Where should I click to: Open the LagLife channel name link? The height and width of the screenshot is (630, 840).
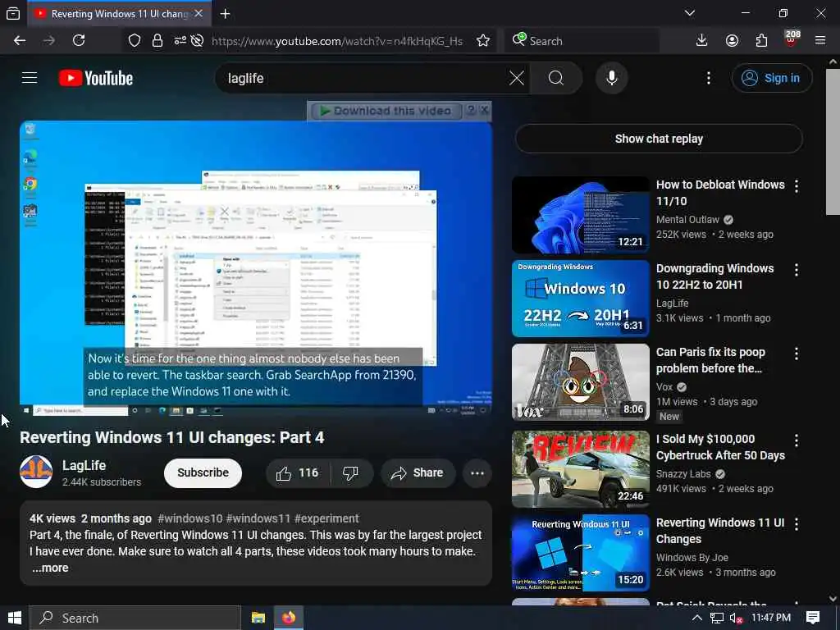pyautogui.click(x=84, y=465)
